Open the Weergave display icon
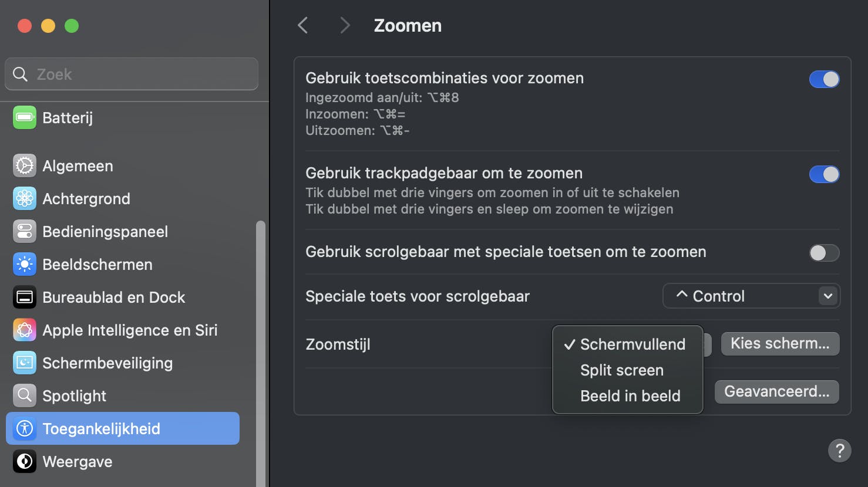The width and height of the screenshot is (868, 487). (x=24, y=461)
